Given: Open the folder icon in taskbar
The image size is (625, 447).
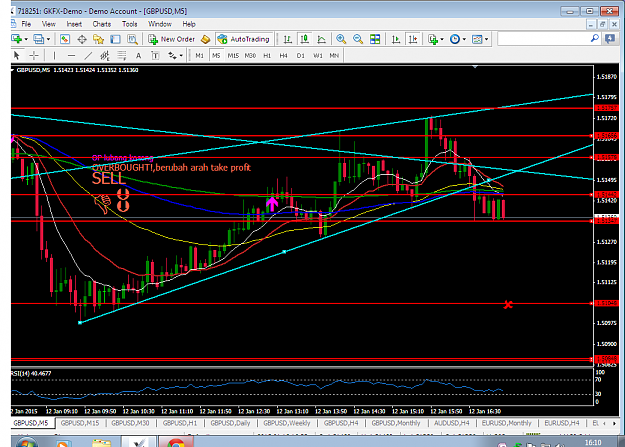Looking at the screenshot, I should click(x=102, y=443).
